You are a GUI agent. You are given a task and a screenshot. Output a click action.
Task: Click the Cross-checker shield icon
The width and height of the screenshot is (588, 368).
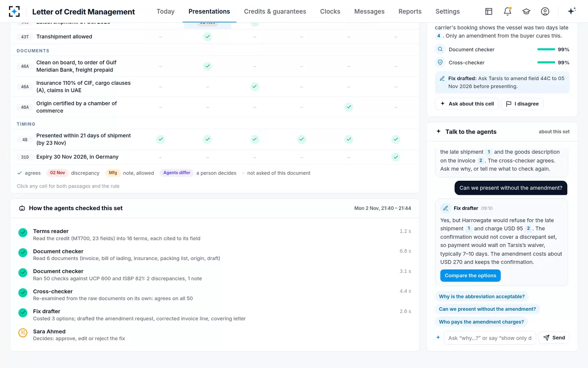click(x=440, y=63)
